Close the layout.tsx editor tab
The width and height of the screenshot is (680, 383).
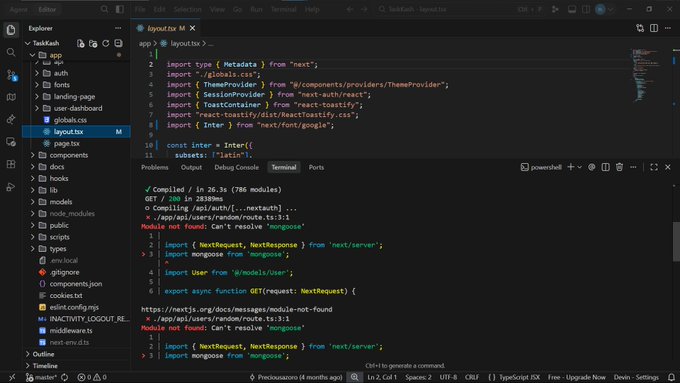click(192, 28)
